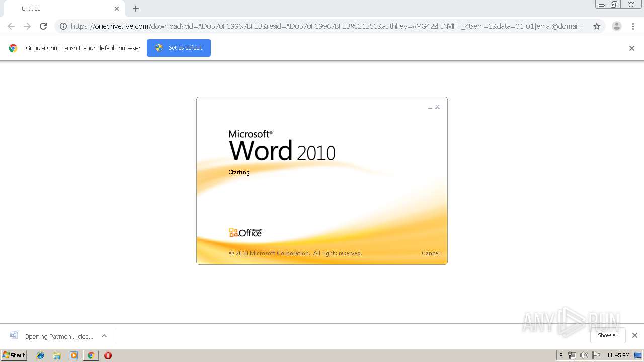Viewport: 644px width, 362px height.
Task: Open the volume speaker tray icon
Action: click(x=584, y=355)
